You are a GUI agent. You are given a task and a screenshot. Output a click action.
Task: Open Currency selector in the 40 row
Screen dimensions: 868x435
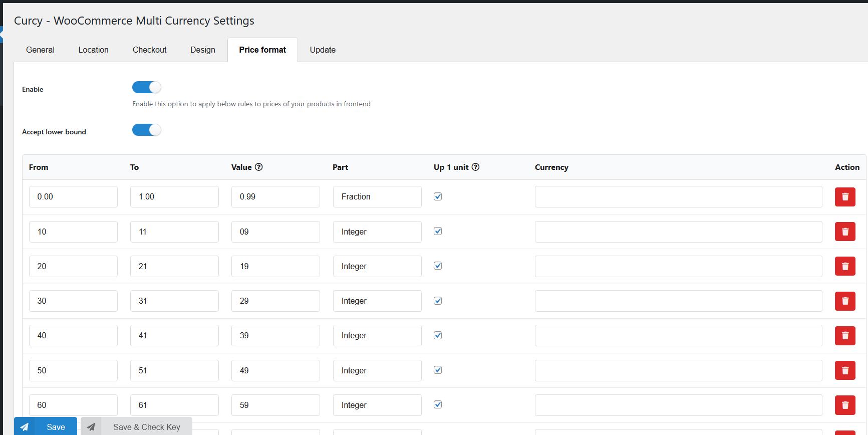(x=678, y=336)
